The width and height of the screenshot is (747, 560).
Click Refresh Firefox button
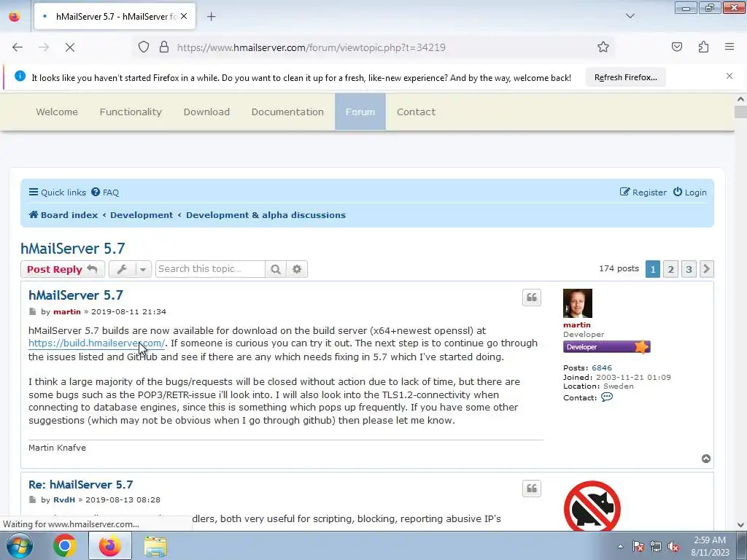click(625, 77)
